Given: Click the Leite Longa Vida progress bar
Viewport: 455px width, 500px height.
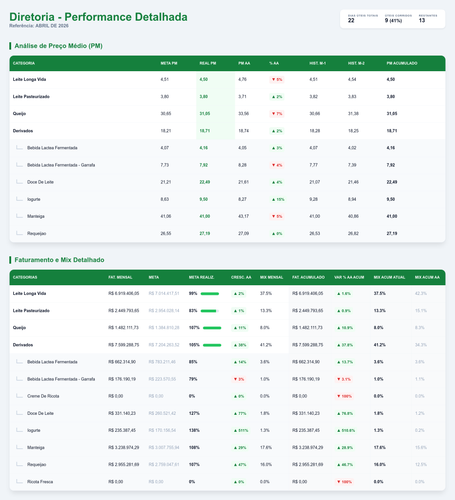Looking at the screenshot, I should [210, 294].
